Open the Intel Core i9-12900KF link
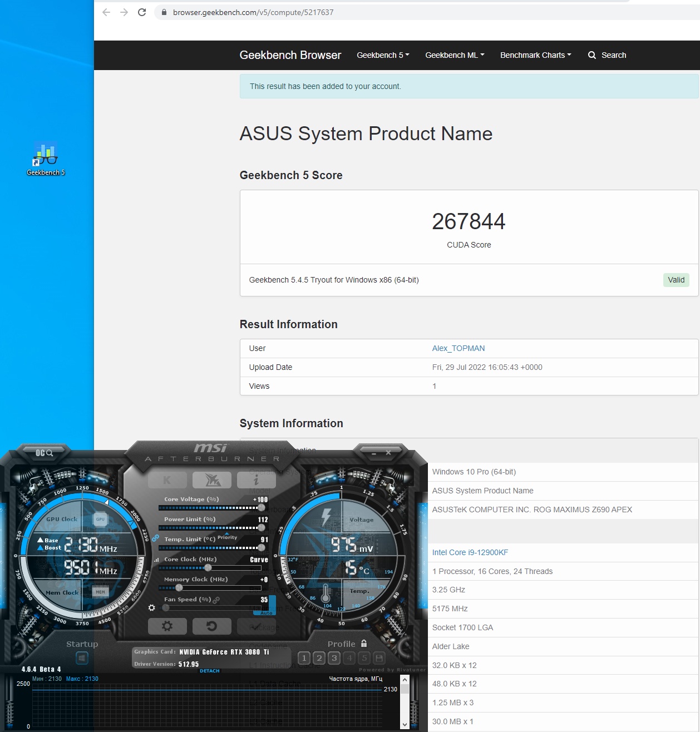Viewport: 700px width, 732px height. point(470,552)
